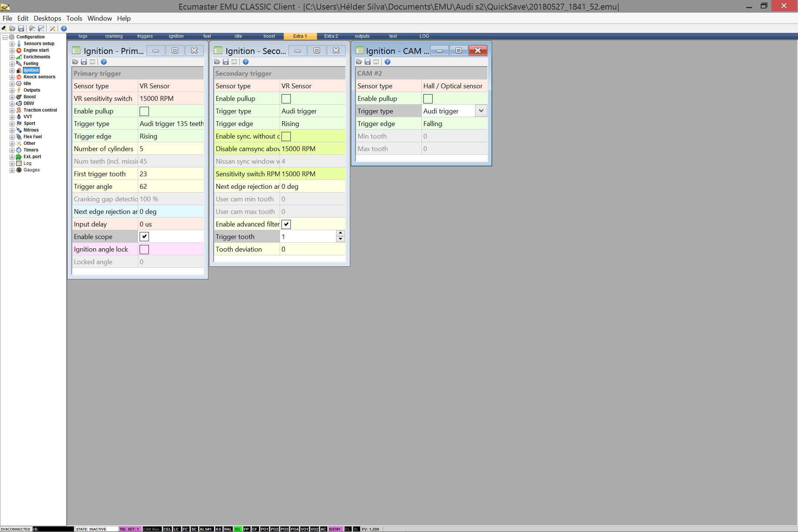798x532 pixels.
Task: Switch to the triggers desktop tab
Action: (x=145, y=36)
